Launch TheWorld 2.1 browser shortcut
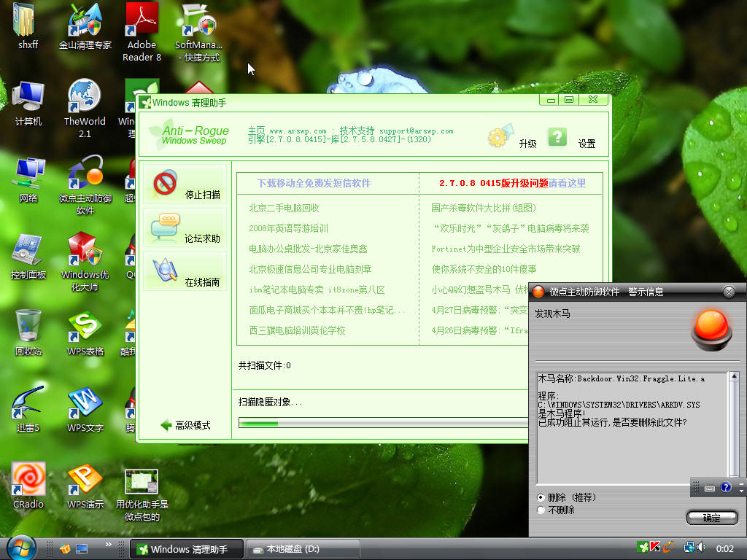This screenshot has width=747, height=560. [85, 109]
